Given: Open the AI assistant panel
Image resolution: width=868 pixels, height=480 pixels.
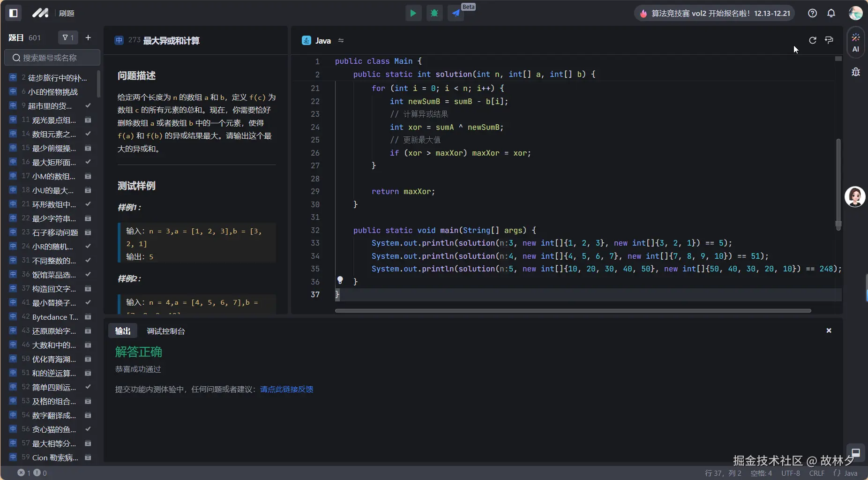Looking at the screenshot, I should 856,42.
